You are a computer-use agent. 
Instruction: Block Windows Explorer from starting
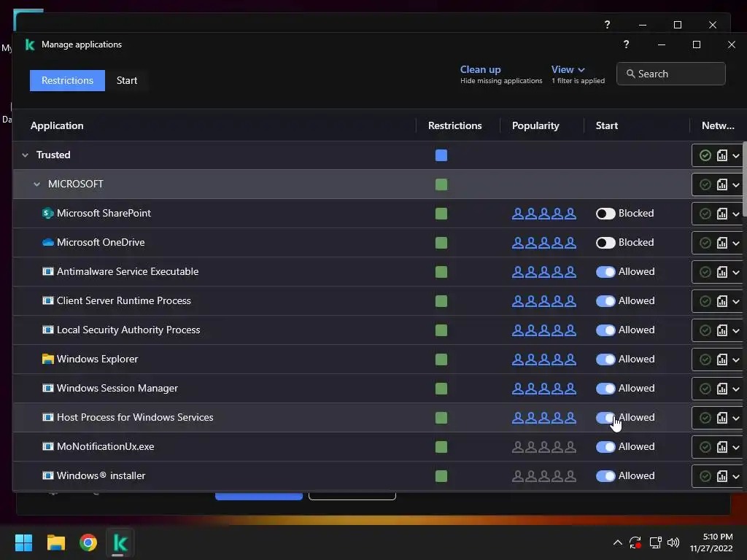pos(605,359)
